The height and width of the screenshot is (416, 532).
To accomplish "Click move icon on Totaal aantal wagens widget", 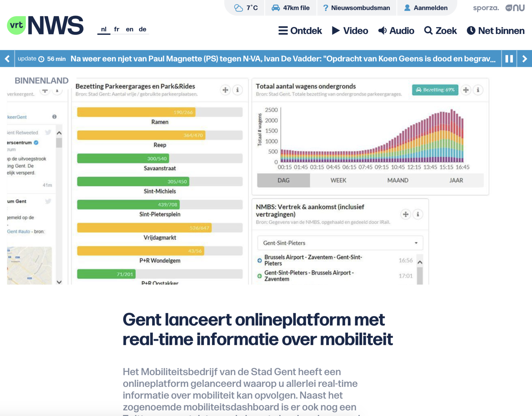I will click(466, 90).
